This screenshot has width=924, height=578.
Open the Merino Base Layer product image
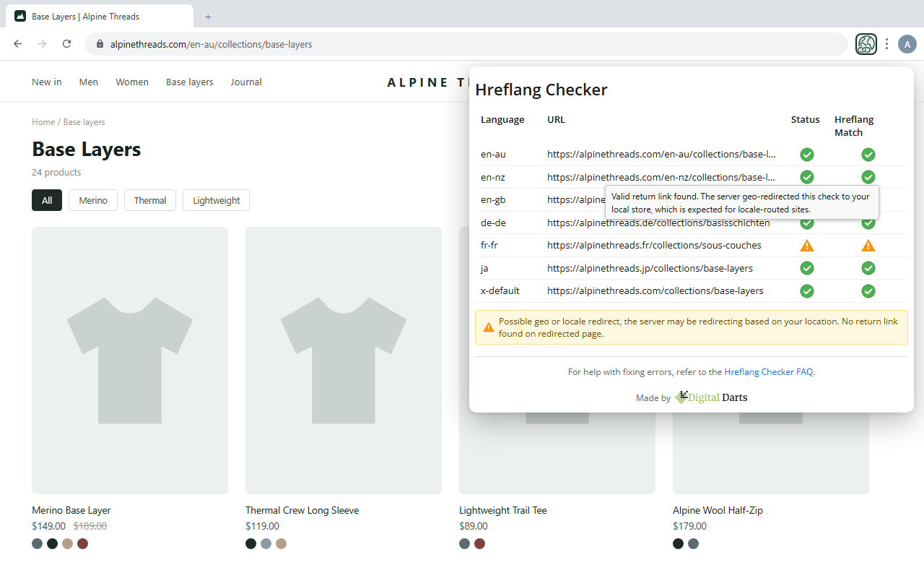pos(130,361)
